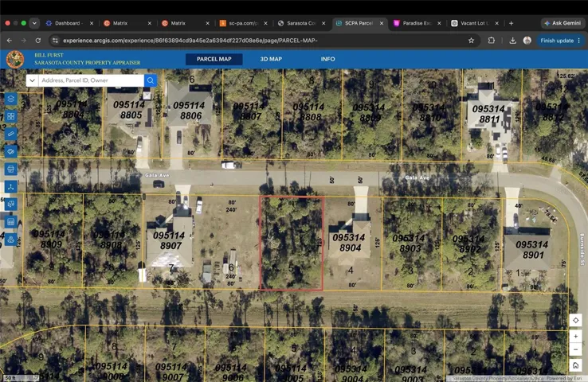This screenshot has width=588, height=382.
Task: Click the three-branch node icon in the left toolbar
Action: pos(11,186)
